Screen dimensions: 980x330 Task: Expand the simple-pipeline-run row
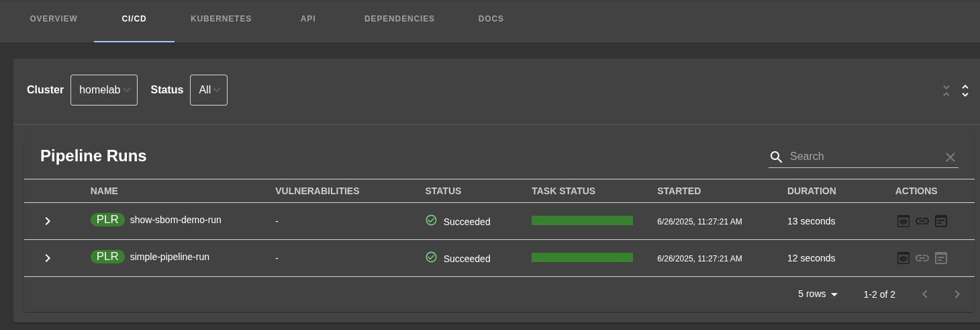[48, 258]
